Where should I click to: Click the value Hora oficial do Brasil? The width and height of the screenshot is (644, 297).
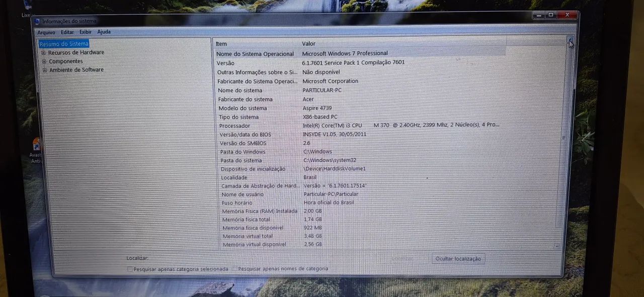[329, 203]
